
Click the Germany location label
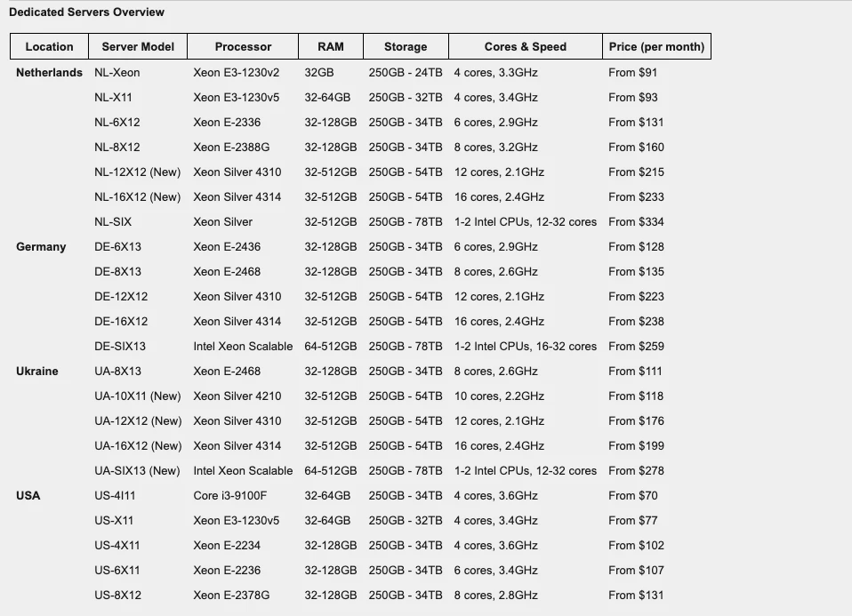(x=41, y=247)
